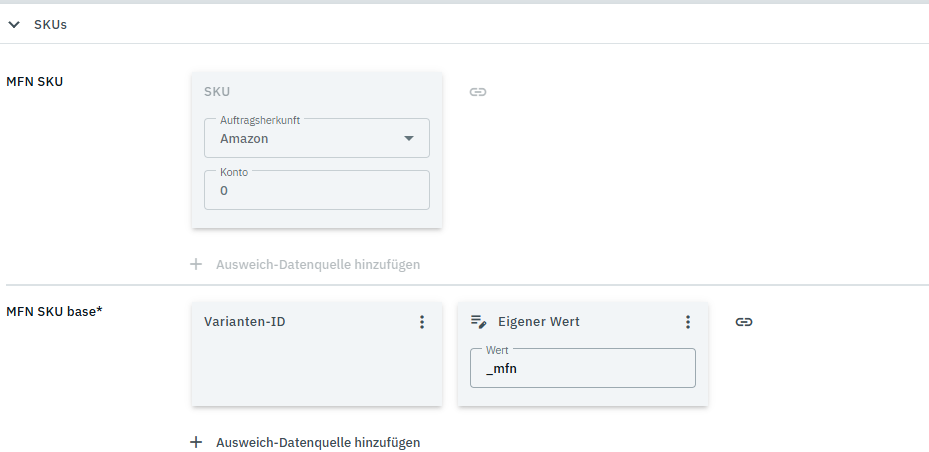Add Ausweich-Datenquelle for MFN SKU base

click(317, 442)
